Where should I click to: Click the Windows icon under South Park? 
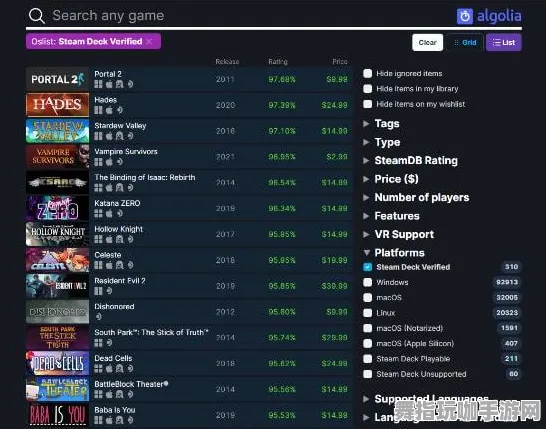(x=99, y=343)
